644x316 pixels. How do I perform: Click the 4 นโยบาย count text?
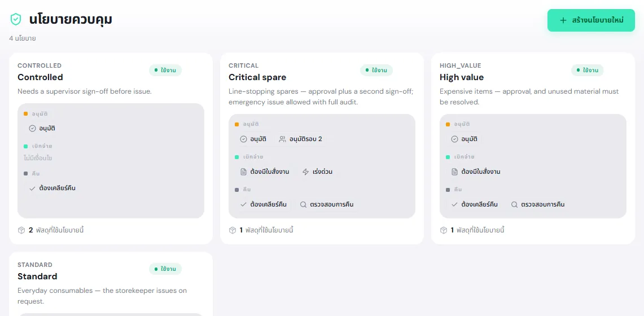coord(23,38)
